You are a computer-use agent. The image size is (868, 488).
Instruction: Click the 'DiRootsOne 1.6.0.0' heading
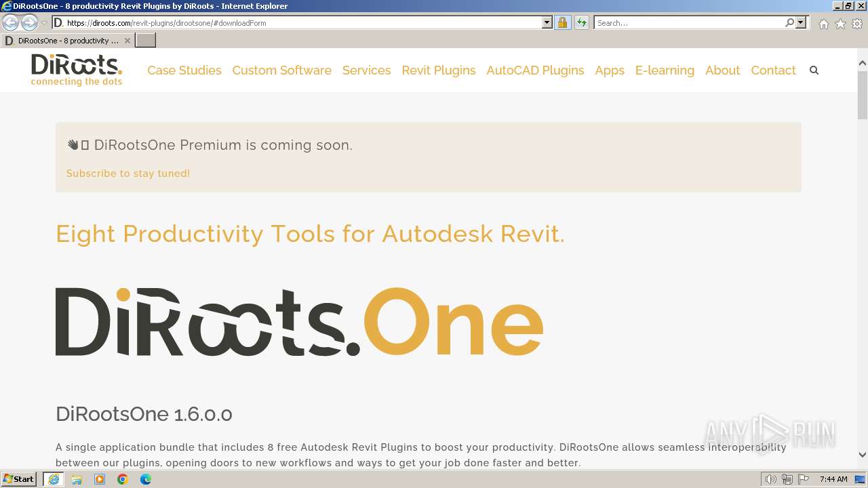coord(144,414)
